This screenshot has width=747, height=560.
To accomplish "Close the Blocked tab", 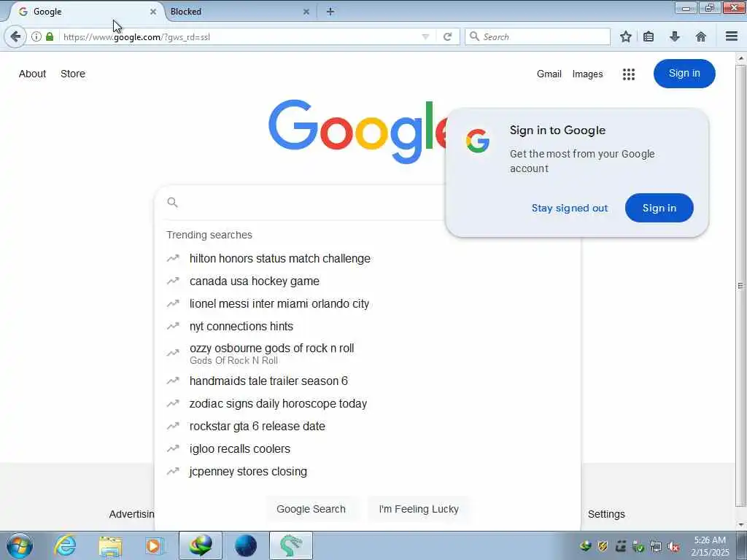I will (x=306, y=12).
